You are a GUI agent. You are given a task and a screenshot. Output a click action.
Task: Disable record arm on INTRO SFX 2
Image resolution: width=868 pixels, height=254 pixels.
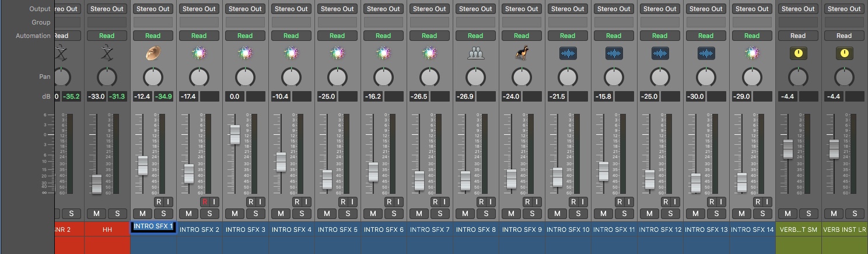tap(205, 201)
